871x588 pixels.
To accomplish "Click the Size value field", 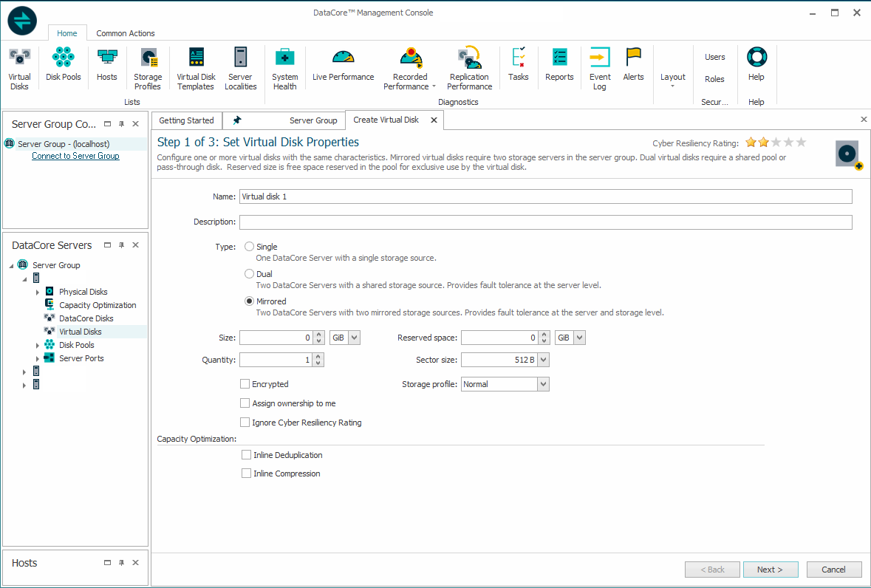I will (x=276, y=338).
